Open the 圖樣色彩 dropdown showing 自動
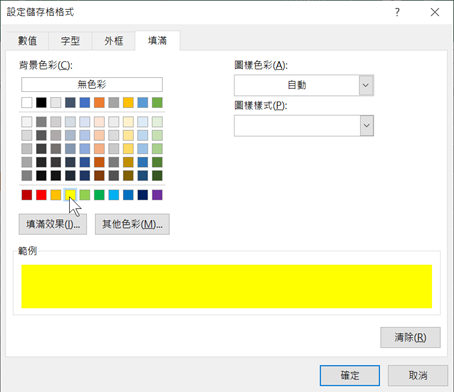Screen dimensions: 454x392 (x=304, y=85)
